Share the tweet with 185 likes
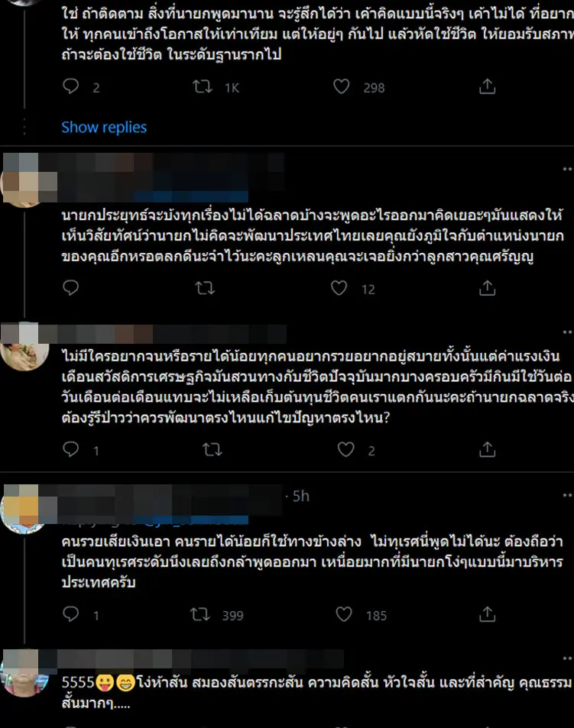 [487, 615]
